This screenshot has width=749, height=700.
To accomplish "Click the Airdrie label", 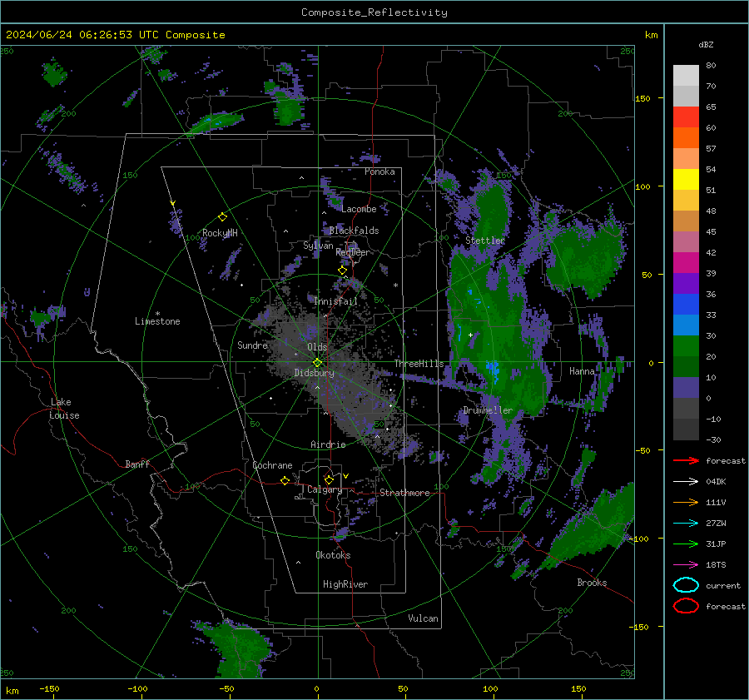I will click(328, 444).
